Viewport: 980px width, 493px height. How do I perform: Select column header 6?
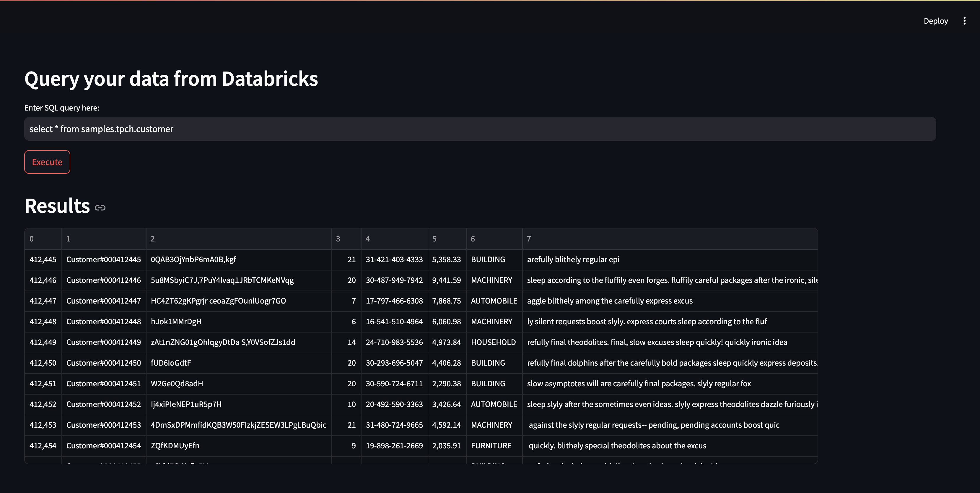[x=494, y=239]
